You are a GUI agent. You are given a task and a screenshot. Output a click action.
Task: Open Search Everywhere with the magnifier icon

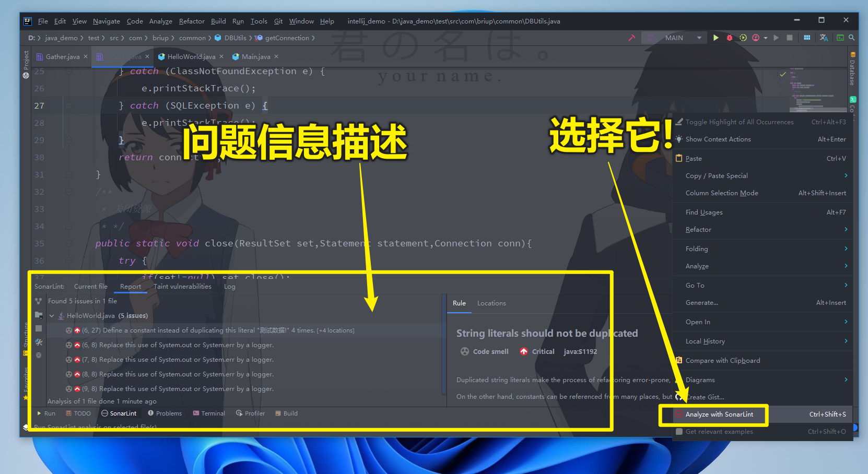coord(852,38)
